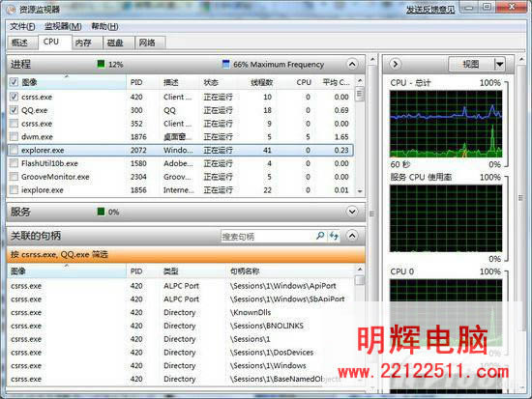
Task: Click handle \Sessions\1\DosDevices entry
Action: [x=272, y=353]
